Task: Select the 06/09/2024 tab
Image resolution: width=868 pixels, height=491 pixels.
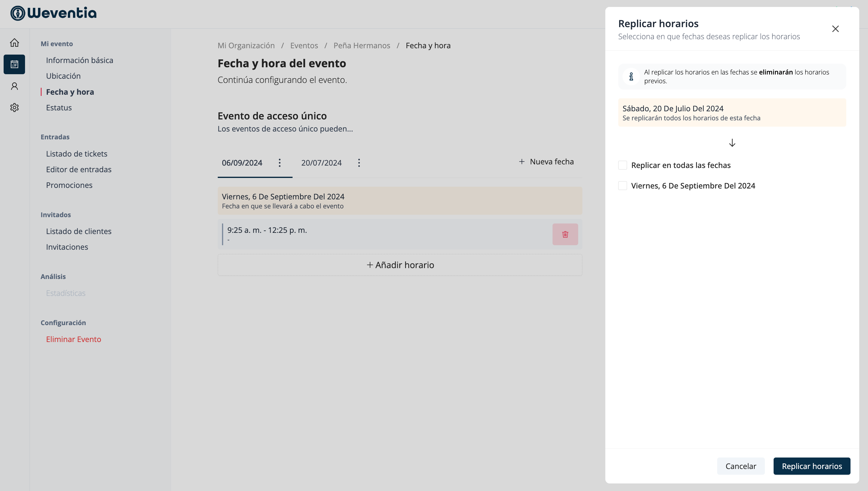Action: tap(242, 163)
